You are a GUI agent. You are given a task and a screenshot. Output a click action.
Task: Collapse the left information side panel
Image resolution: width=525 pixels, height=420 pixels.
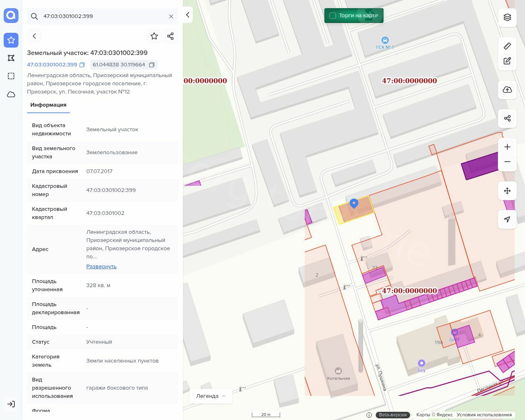(x=187, y=15)
